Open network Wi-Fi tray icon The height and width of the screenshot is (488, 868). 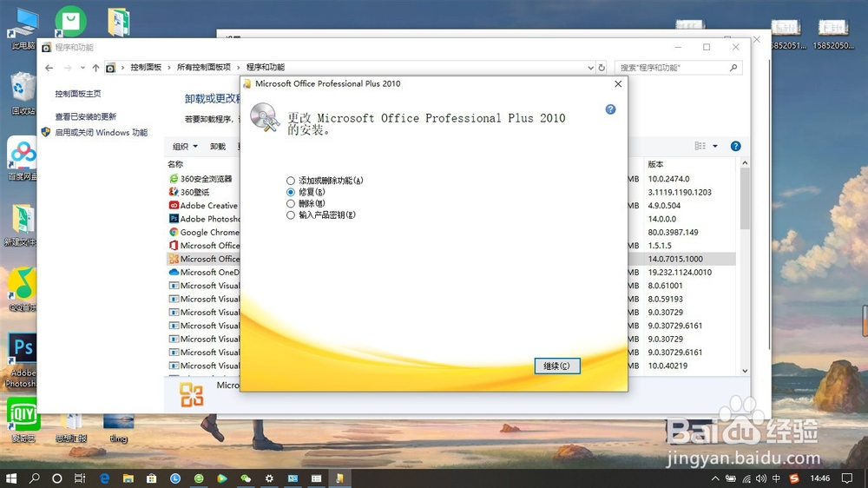click(x=746, y=478)
